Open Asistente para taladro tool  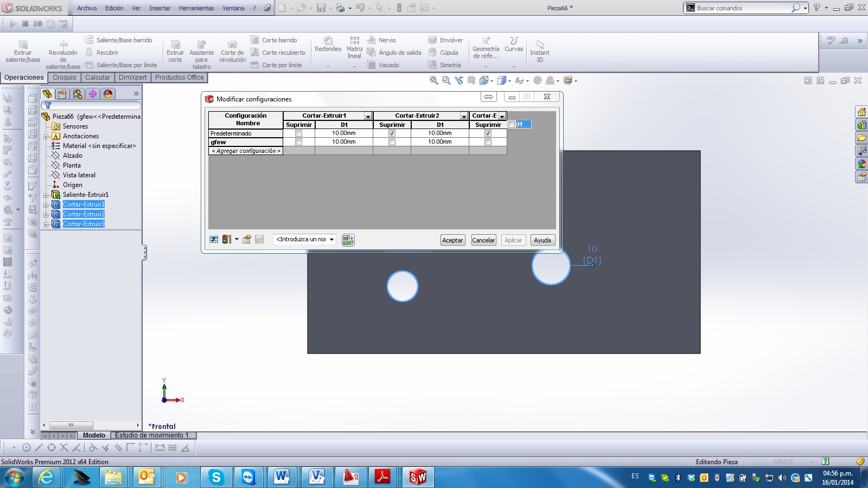pos(201,54)
